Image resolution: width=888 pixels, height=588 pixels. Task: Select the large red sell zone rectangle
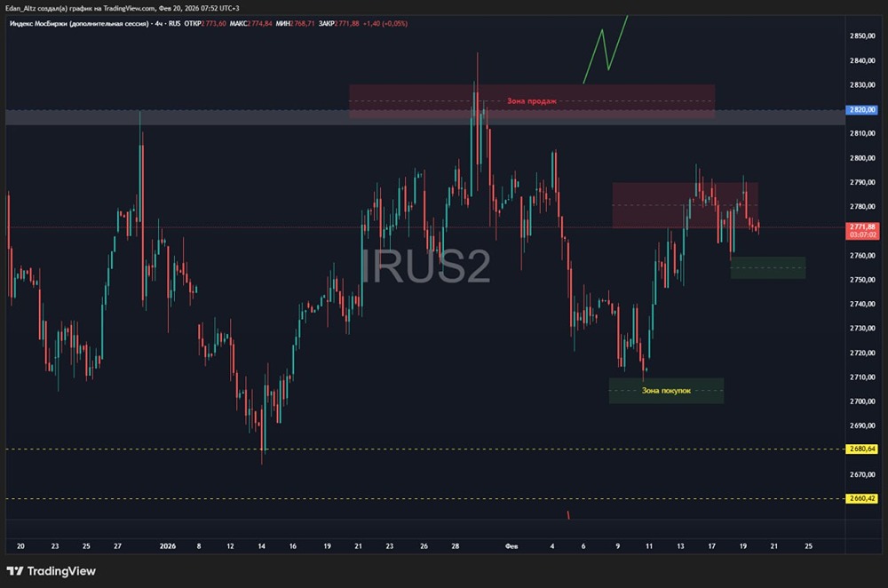coord(532,101)
